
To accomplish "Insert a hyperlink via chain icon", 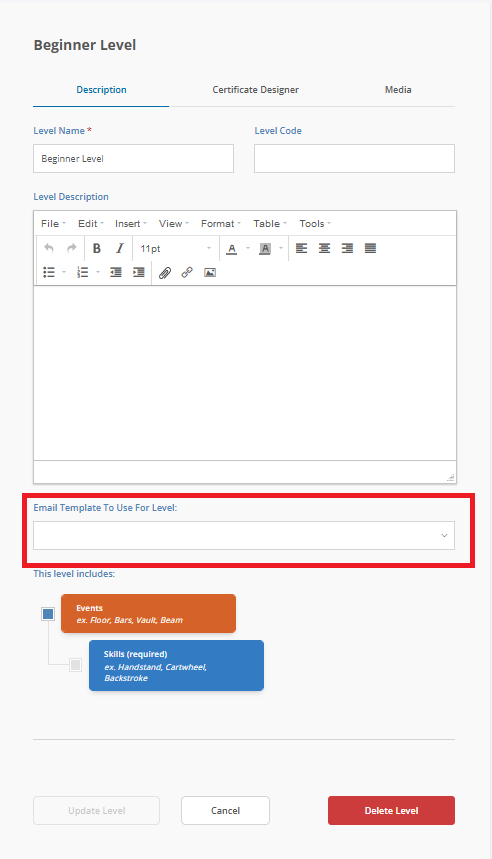I will [x=187, y=272].
